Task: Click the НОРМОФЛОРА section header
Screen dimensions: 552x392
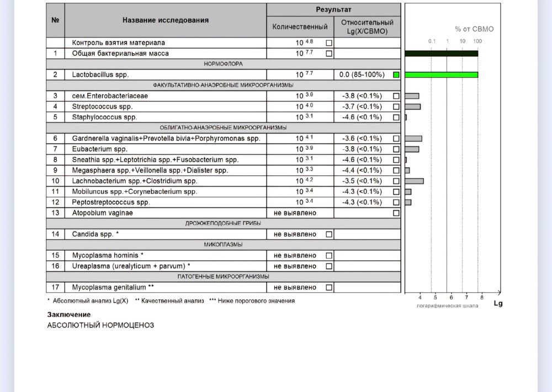Action: [224, 64]
